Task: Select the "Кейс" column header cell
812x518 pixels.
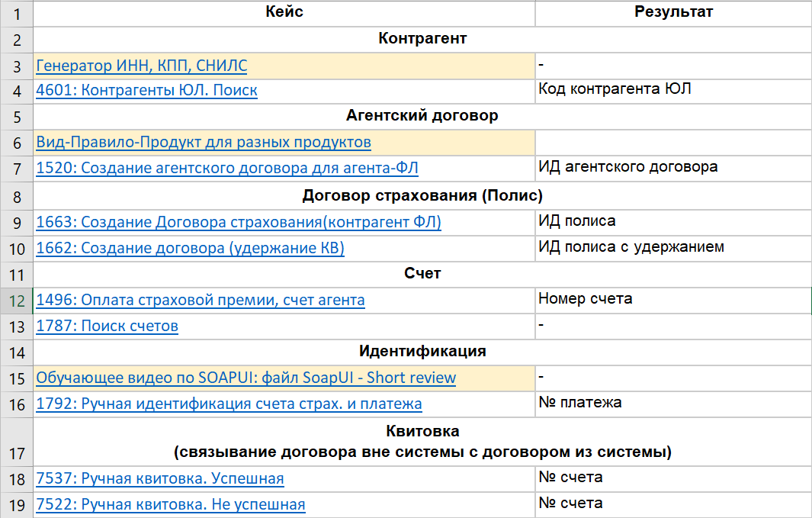Action: point(284,13)
